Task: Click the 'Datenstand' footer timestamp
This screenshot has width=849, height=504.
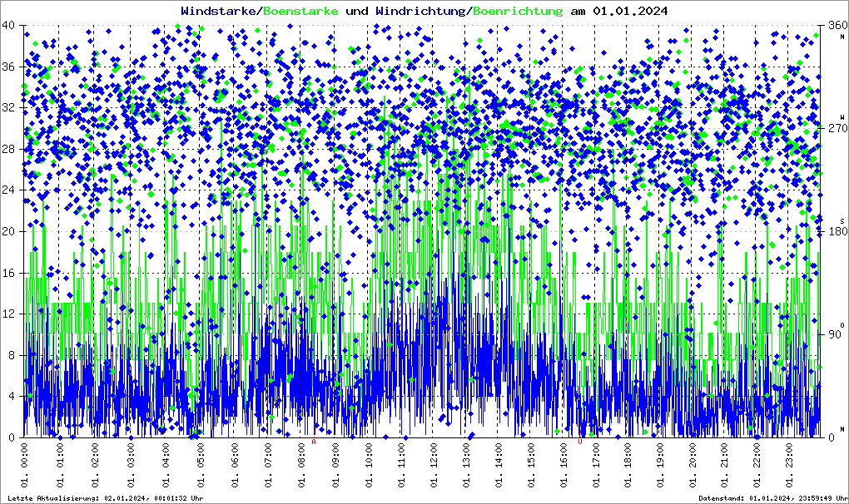Action: [773, 498]
